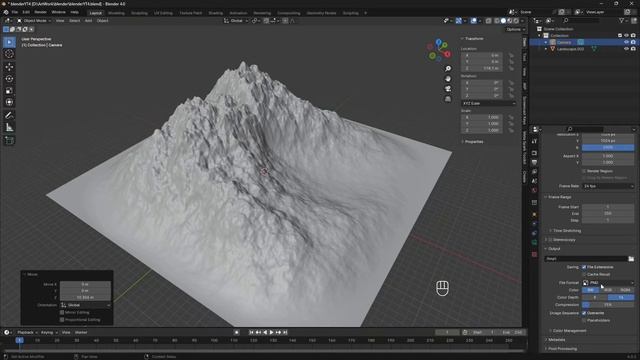This screenshot has width=640, height=360.
Task: Open the Physics properties tab icon
Action: point(534,224)
